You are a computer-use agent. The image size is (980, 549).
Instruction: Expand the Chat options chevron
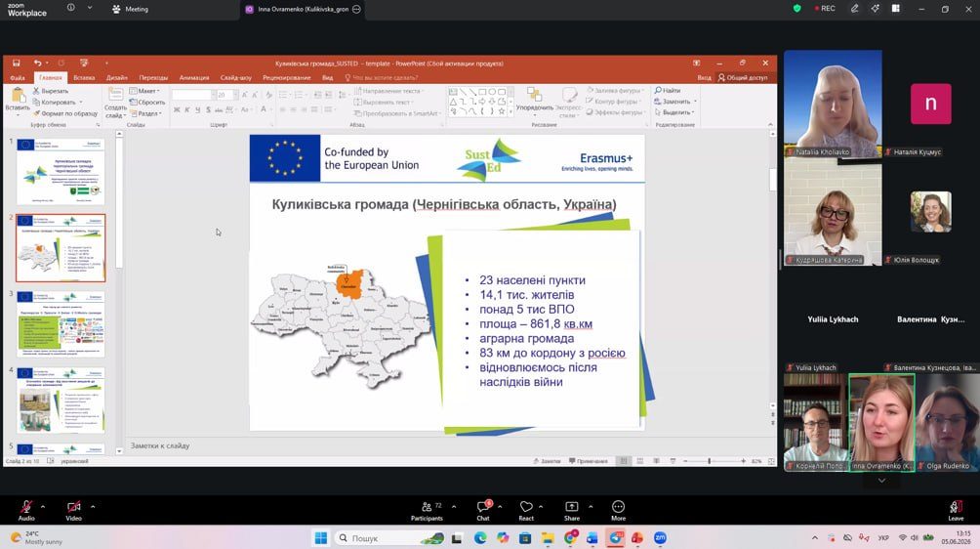tap(500, 506)
